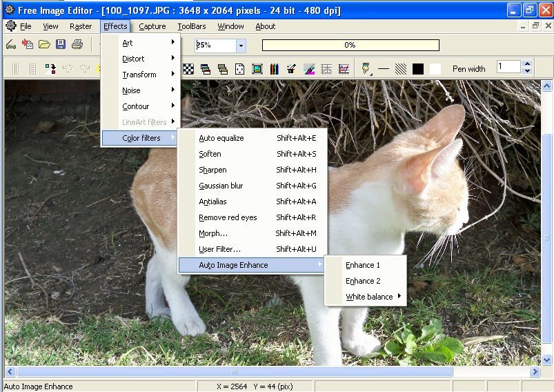Open the About menu
Image resolution: width=554 pixels, height=392 pixels.
[x=266, y=26]
